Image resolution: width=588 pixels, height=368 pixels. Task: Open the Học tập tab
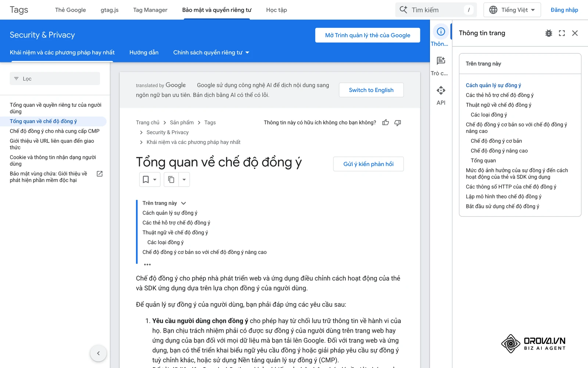coord(277,10)
